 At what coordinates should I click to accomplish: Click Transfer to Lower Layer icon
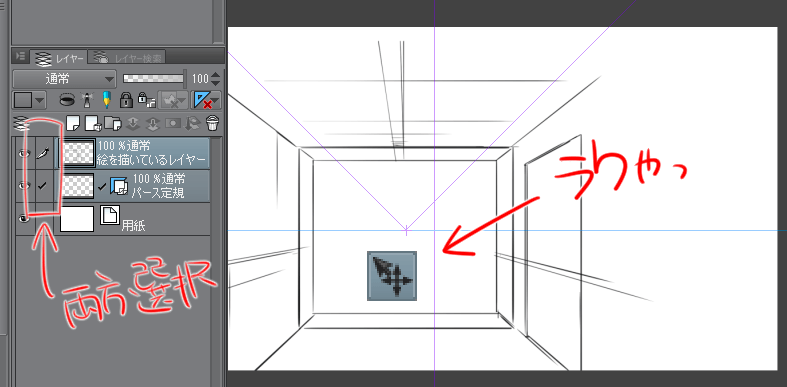click(133, 122)
